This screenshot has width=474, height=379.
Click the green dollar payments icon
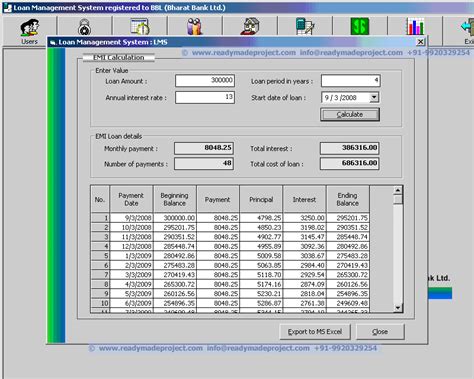(x=360, y=27)
